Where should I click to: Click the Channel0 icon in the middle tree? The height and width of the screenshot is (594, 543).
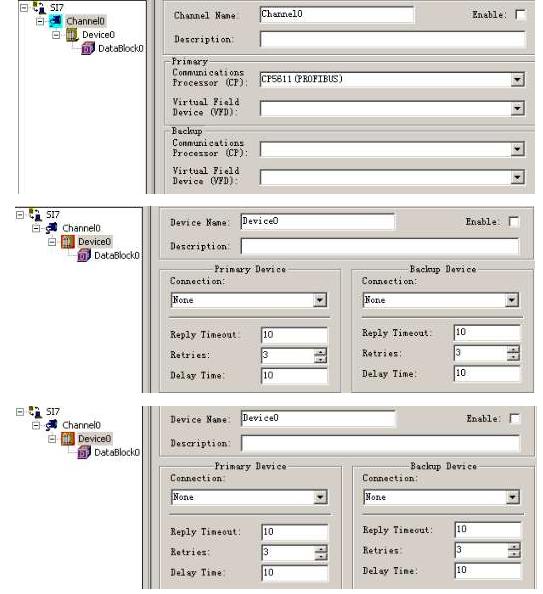click(x=52, y=228)
